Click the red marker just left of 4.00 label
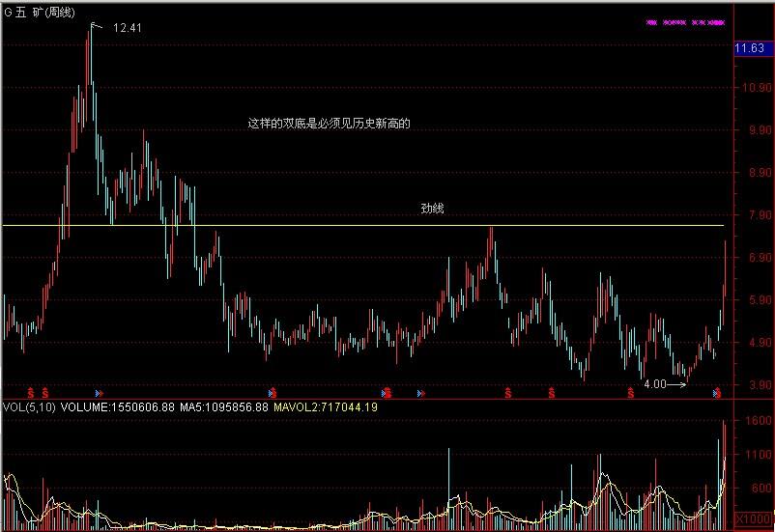This screenshot has width=775, height=532. point(629,393)
